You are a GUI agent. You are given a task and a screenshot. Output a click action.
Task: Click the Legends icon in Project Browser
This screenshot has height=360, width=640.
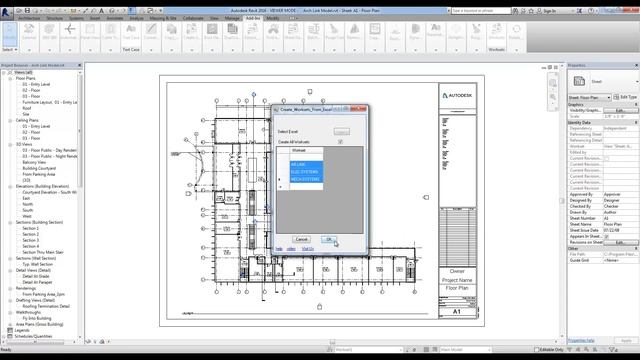(x=10, y=330)
